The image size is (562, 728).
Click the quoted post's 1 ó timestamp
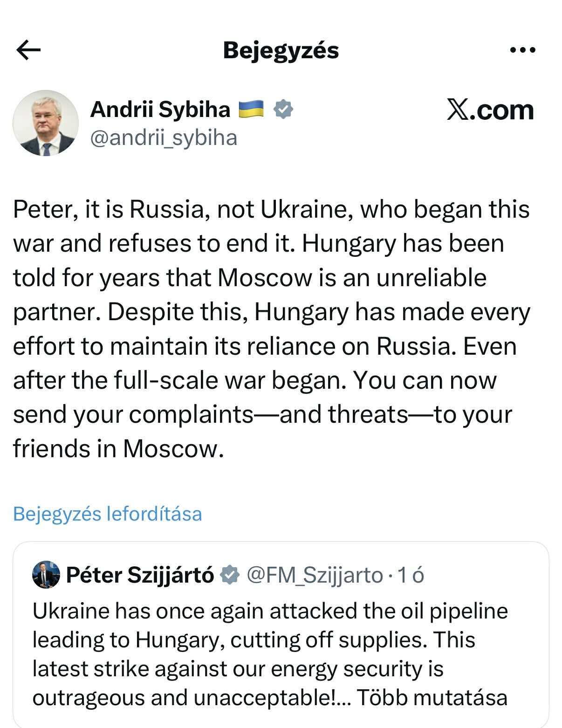click(410, 575)
